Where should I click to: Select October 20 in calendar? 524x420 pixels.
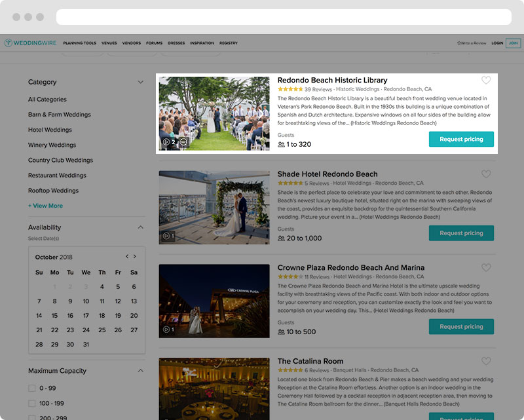[x=134, y=316]
